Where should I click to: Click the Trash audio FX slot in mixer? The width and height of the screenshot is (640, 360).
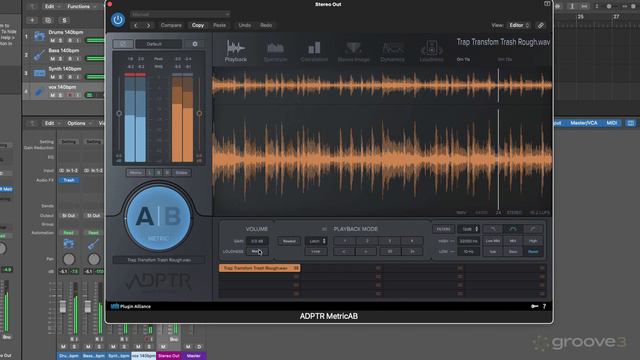[69, 180]
